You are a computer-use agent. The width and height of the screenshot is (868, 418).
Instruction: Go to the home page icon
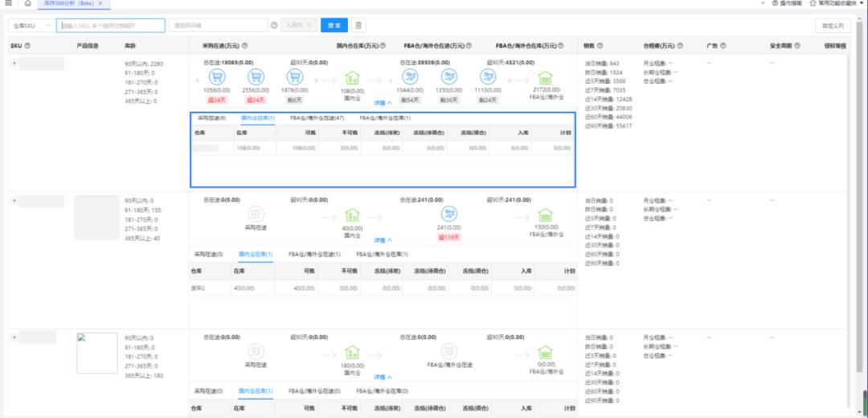[x=27, y=4]
